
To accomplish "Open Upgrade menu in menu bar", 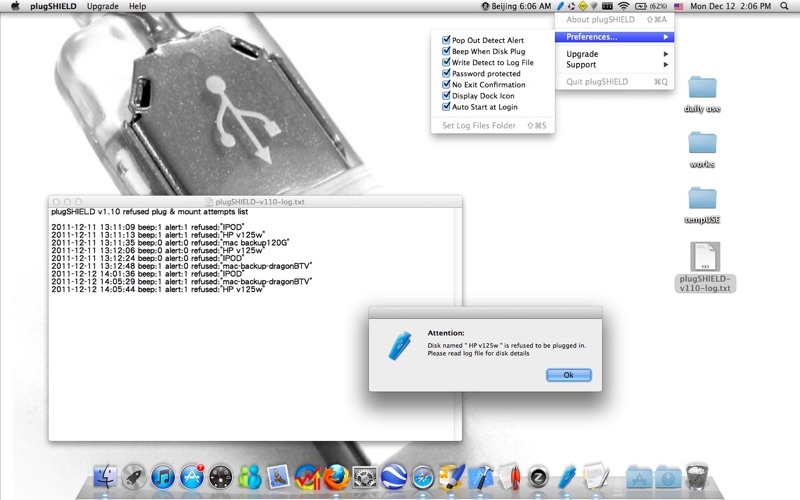I will (x=103, y=6).
